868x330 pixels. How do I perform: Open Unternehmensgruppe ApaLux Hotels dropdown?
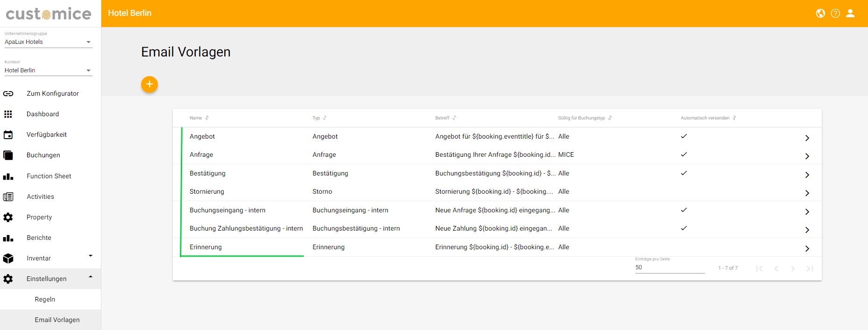tap(48, 42)
